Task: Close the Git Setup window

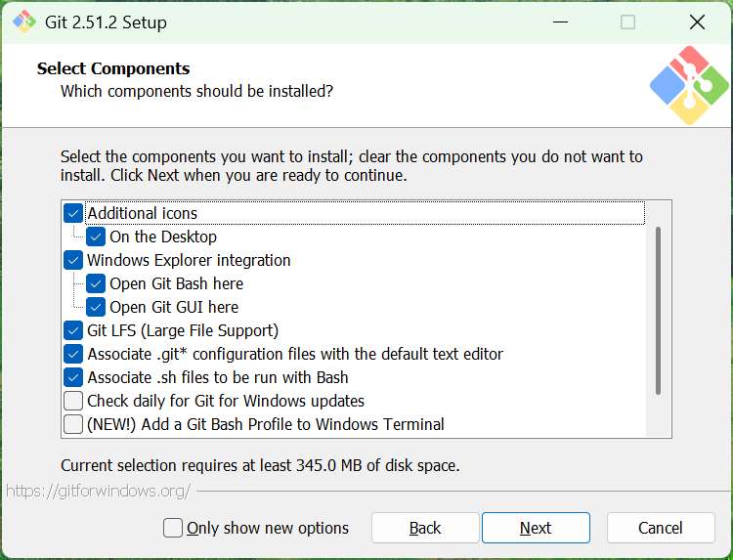Action: point(697,22)
